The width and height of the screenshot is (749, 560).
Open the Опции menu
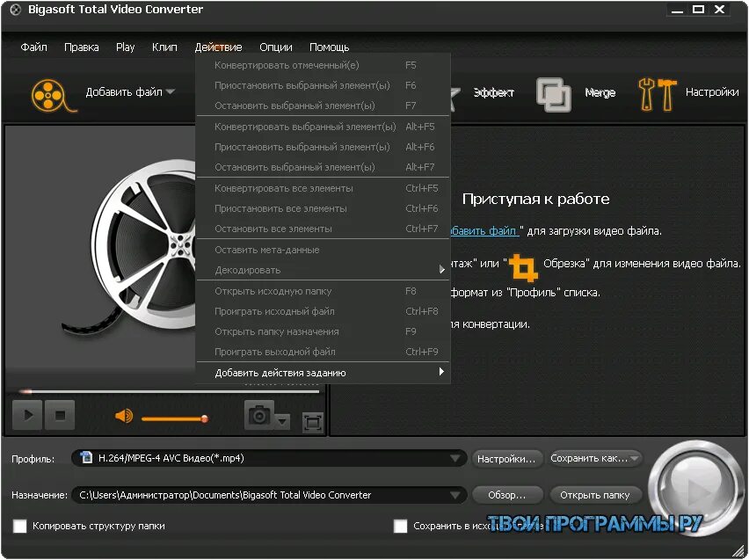click(276, 47)
